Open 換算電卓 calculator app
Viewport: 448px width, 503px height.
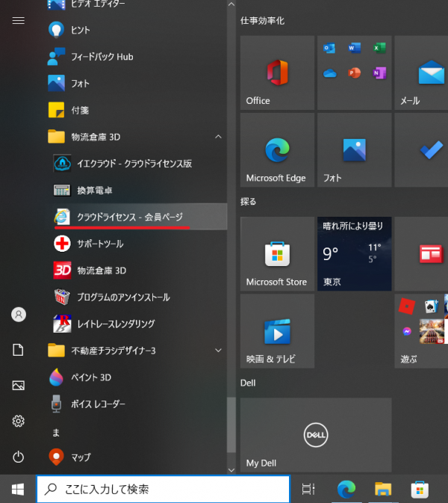[x=95, y=190]
